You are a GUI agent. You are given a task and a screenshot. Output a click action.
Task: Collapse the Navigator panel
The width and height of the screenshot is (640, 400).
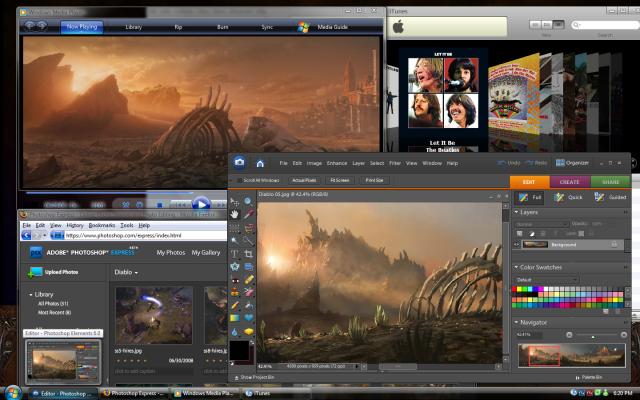[x=516, y=322]
